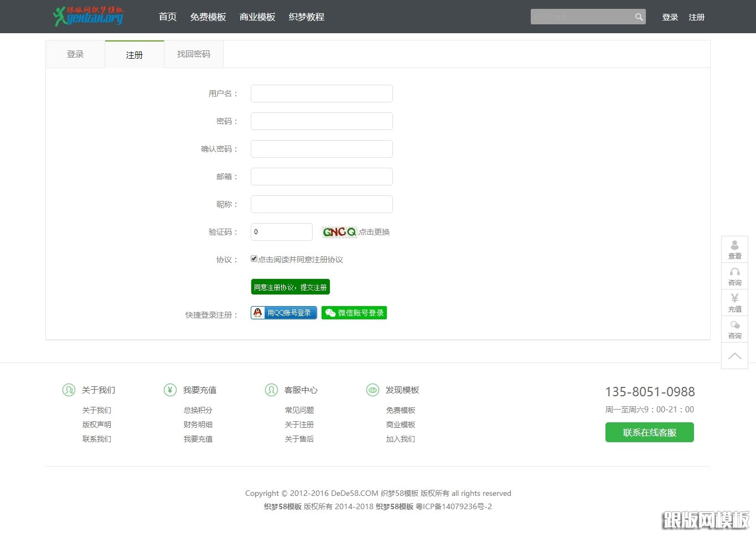Screen dimensions: 756x533
Task: Click the 跟版网 site logo
Action: point(87,16)
